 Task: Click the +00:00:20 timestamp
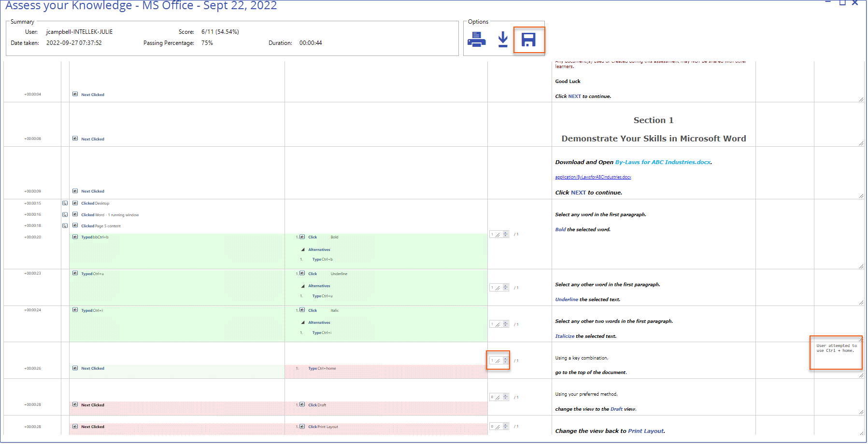point(32,237)
